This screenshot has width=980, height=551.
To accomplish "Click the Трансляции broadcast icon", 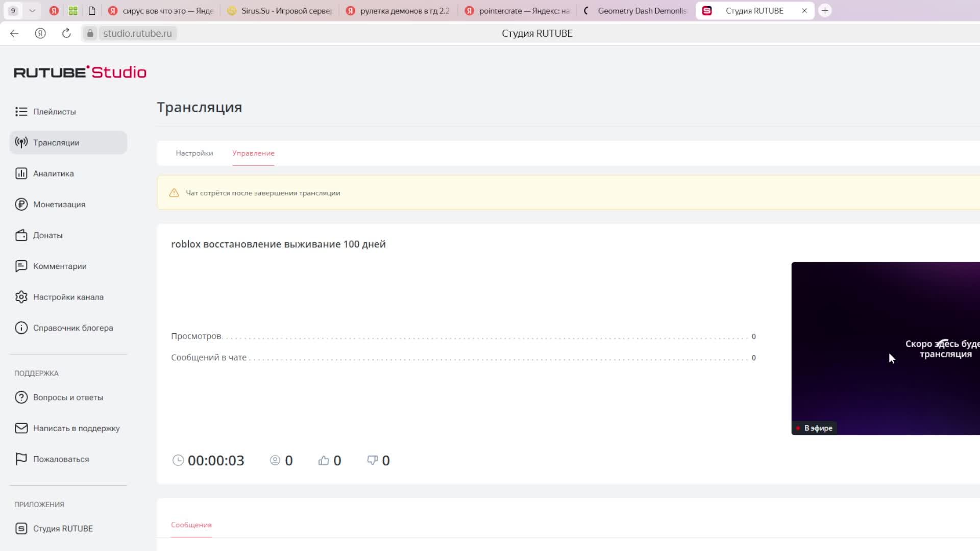I will pos(21,142).
